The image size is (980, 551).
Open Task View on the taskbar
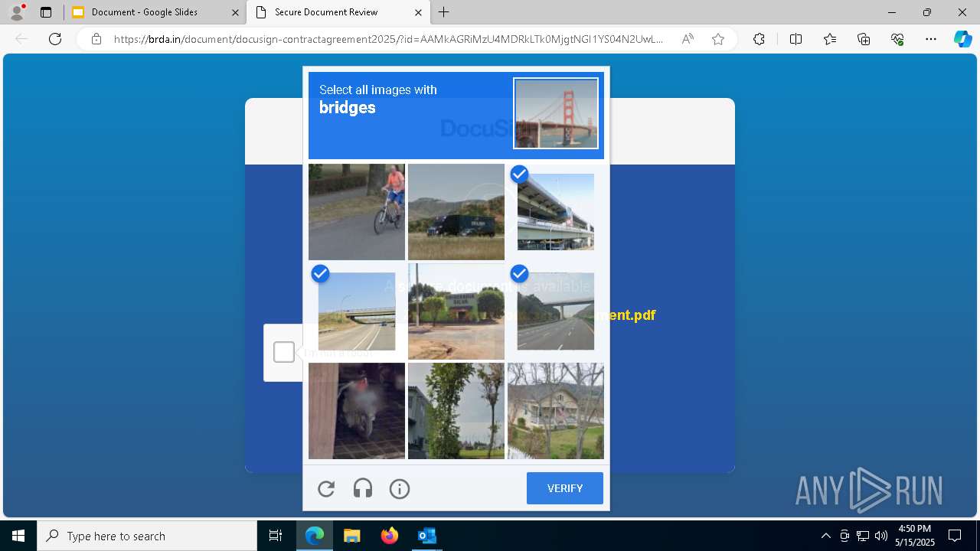pos(276,536)
